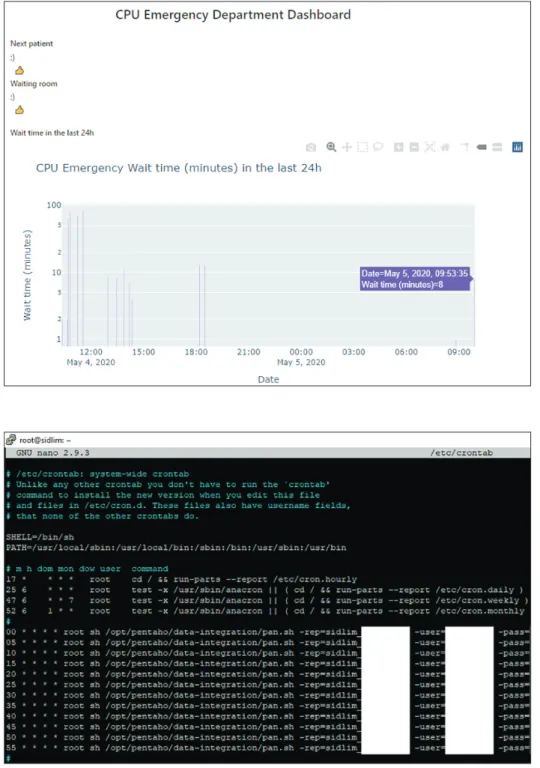
Task: Select the Pan tool in chart modebar
Action: (x=346, y=147)
